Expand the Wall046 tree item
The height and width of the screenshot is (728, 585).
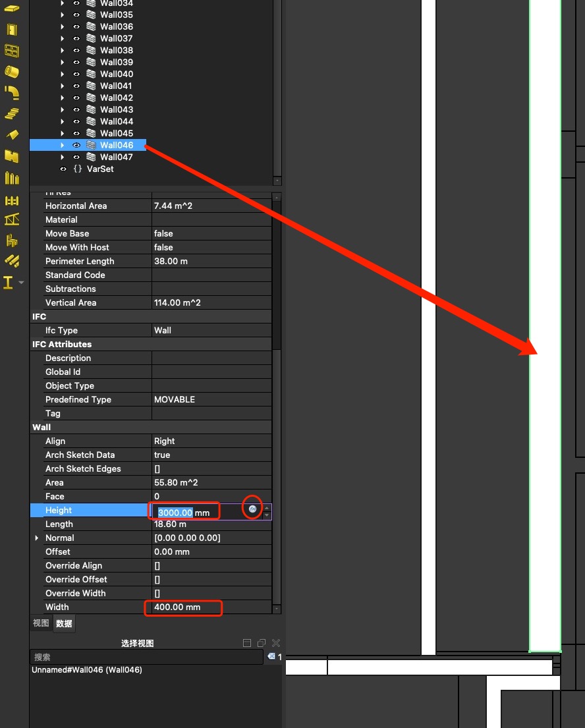(x=63, y=146)
